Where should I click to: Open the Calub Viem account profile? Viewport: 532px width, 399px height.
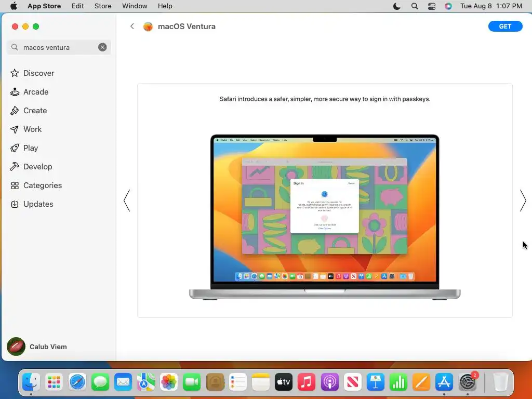point(37,347)
